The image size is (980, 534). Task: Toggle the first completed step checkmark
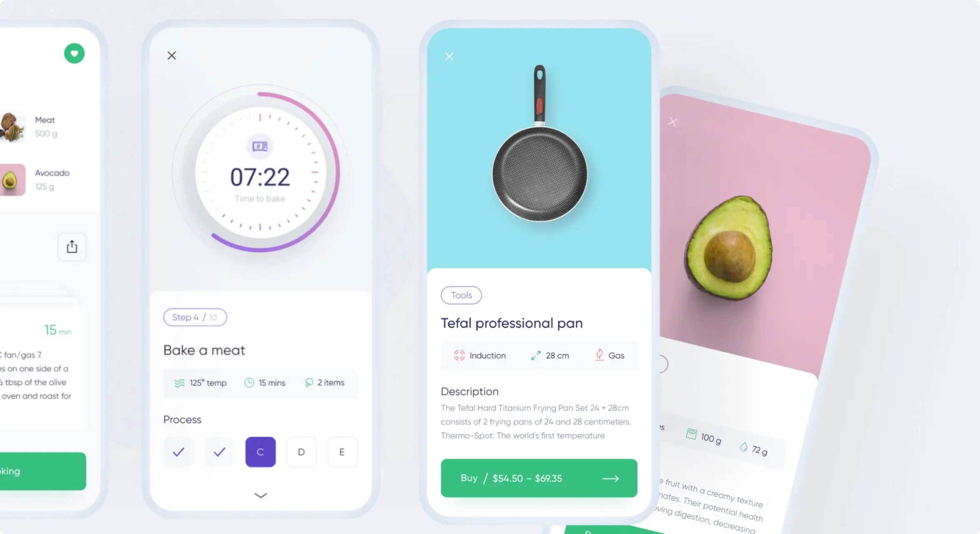click(x=179, y=452)
